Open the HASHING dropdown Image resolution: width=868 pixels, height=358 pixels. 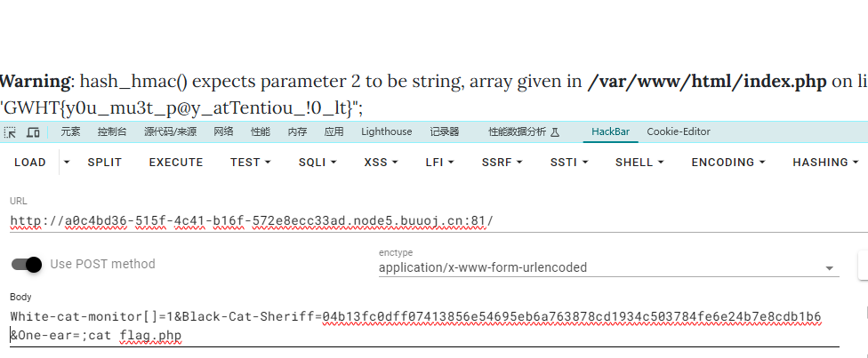tap(825, 163)
